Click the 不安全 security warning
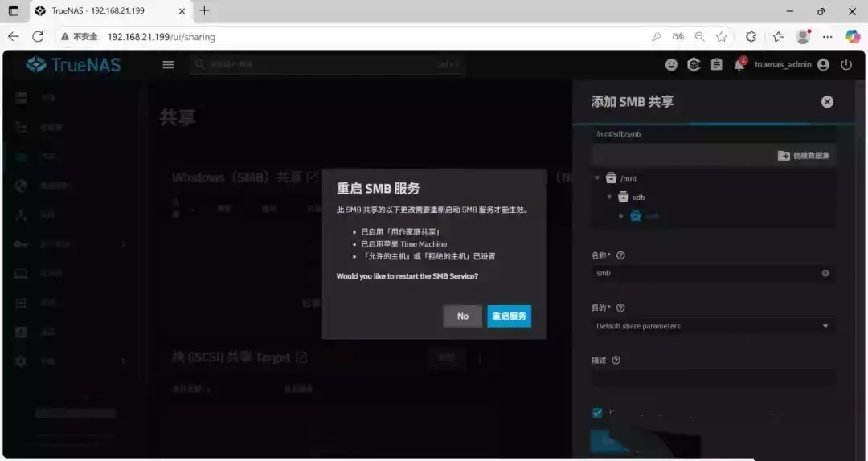Screen dimensions: 868x461 (x=79, y=36)
